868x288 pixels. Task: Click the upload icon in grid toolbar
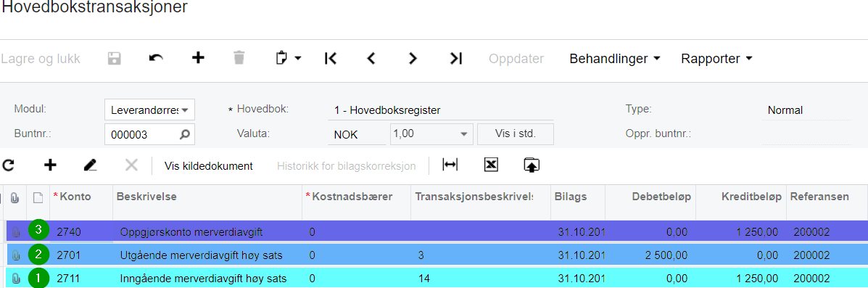(x=532, y=165)
